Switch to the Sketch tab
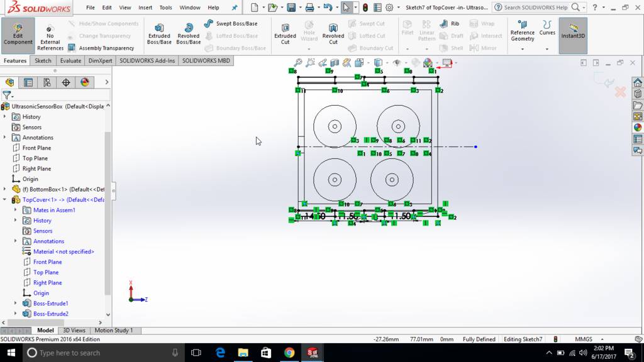Screen dimensions: 644x362 click(x=43, y=60)
